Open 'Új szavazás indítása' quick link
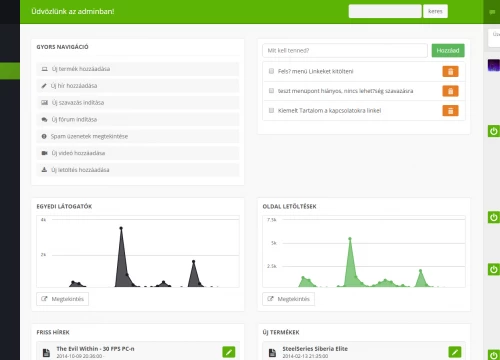 click(x=138, y=103)
